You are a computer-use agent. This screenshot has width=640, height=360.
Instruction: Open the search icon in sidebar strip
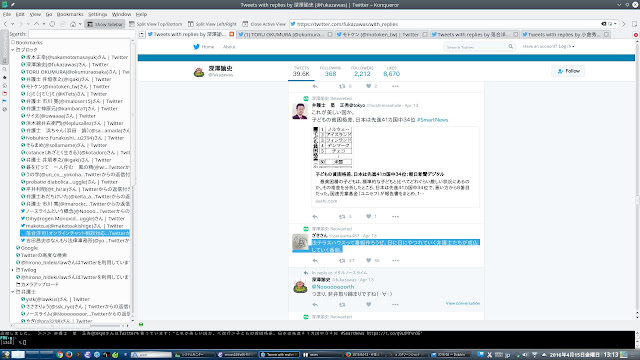pos(4,69)
